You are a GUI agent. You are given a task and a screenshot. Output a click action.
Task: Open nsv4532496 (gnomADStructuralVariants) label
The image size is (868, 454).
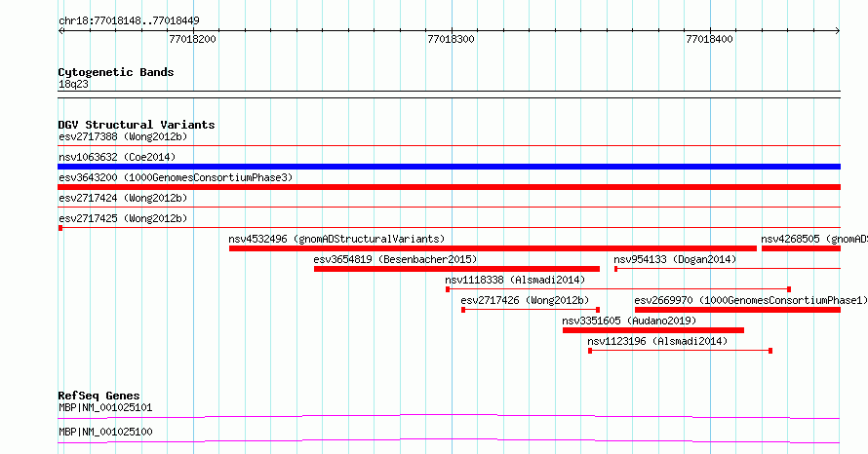coord(336,239)
